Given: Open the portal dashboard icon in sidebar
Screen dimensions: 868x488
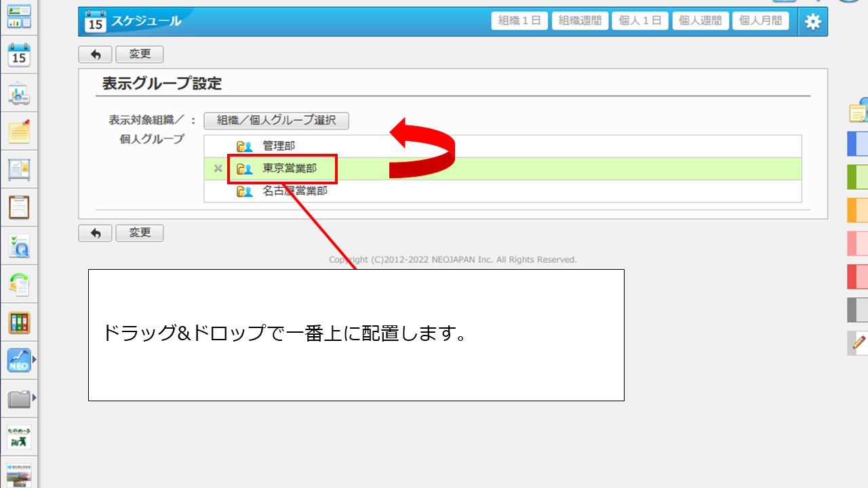Looking at the screenshot, I should point(19,16).
